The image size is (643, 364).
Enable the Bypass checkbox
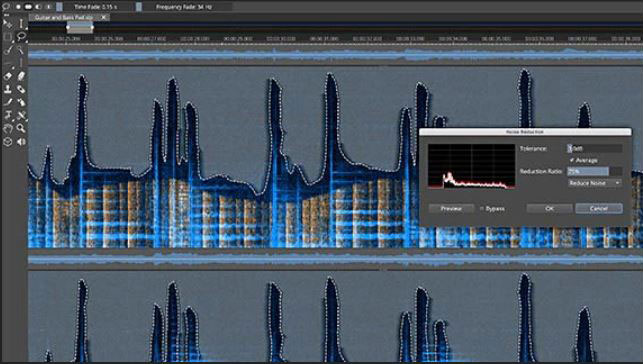482,209
